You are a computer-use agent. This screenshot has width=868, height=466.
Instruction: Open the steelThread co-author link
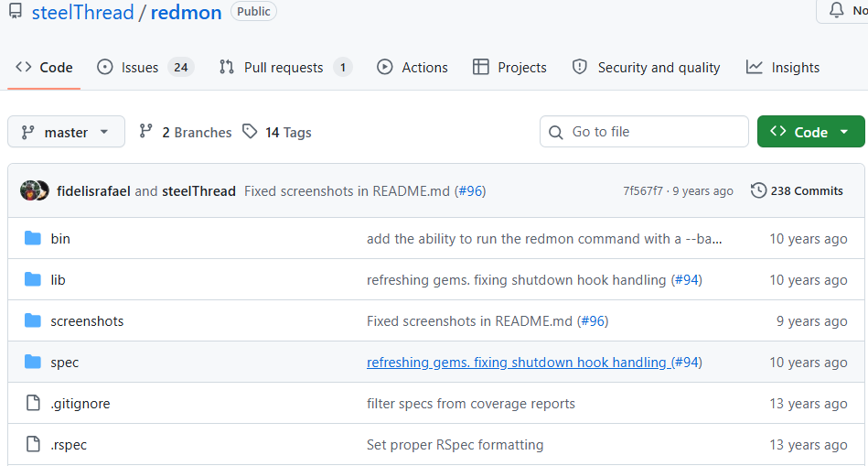click(198, 191)
